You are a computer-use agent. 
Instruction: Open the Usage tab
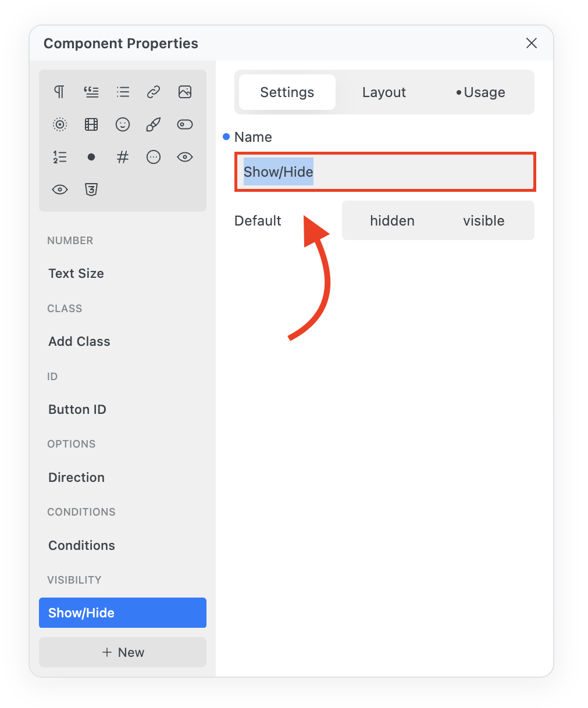(481, 92)
